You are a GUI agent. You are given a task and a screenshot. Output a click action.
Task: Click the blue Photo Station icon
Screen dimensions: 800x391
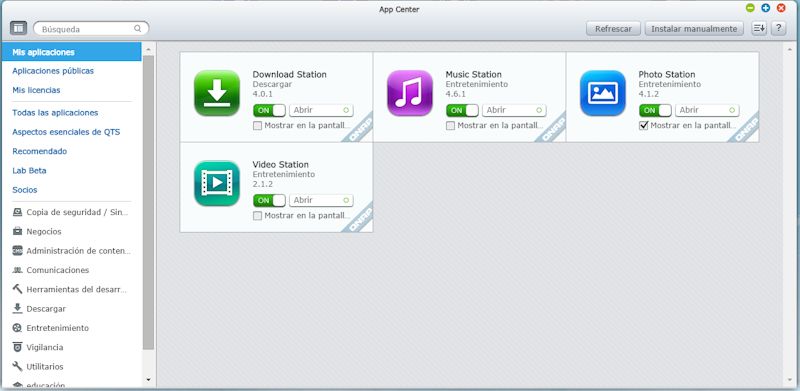pos(603,93)
